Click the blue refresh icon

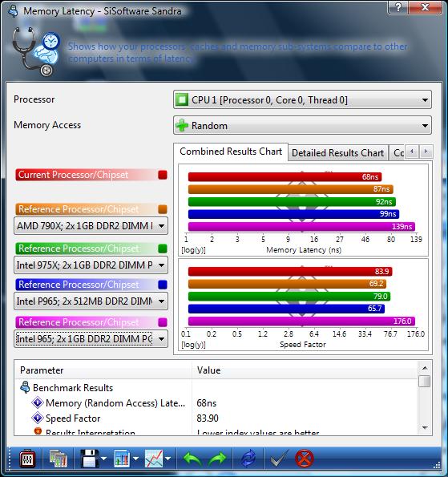click(248, 459)
